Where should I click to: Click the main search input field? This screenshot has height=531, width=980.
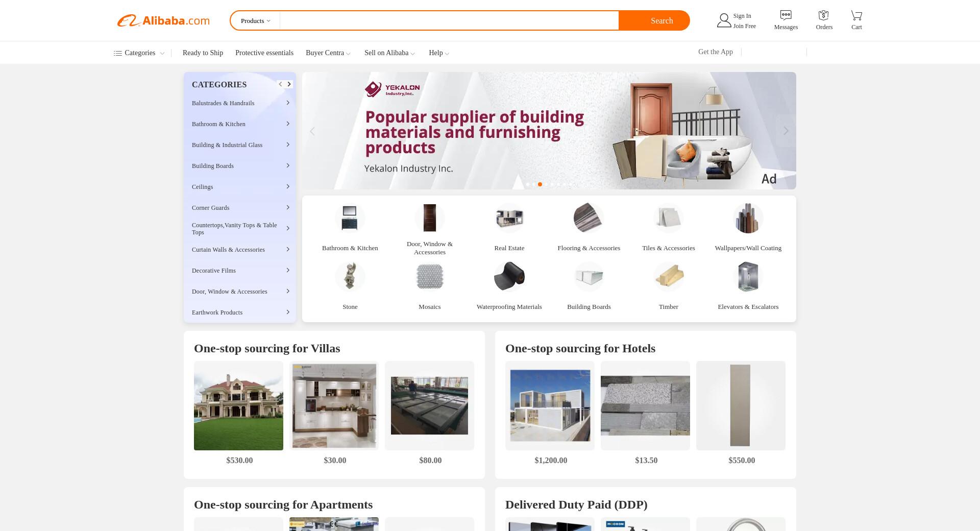[x=449, y=20]
